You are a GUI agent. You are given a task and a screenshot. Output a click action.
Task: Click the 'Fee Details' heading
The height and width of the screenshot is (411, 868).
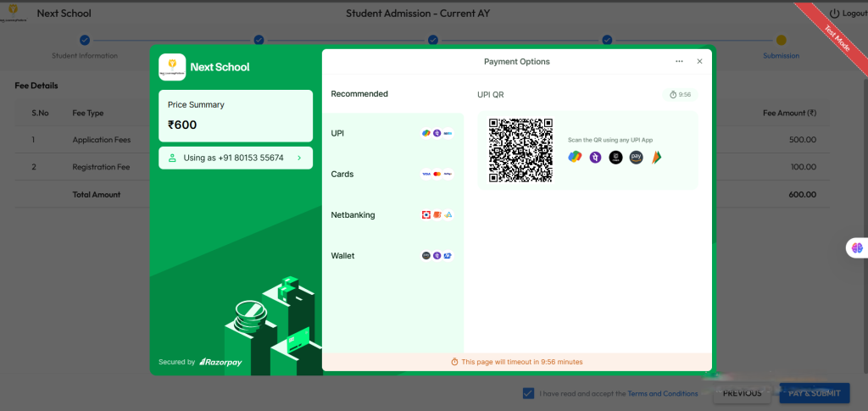coord(36,86)
